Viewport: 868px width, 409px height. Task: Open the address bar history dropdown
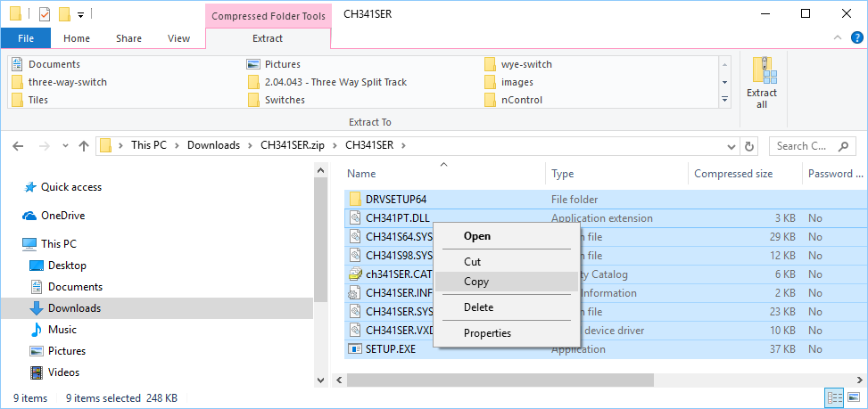click(x=732, y=146)
